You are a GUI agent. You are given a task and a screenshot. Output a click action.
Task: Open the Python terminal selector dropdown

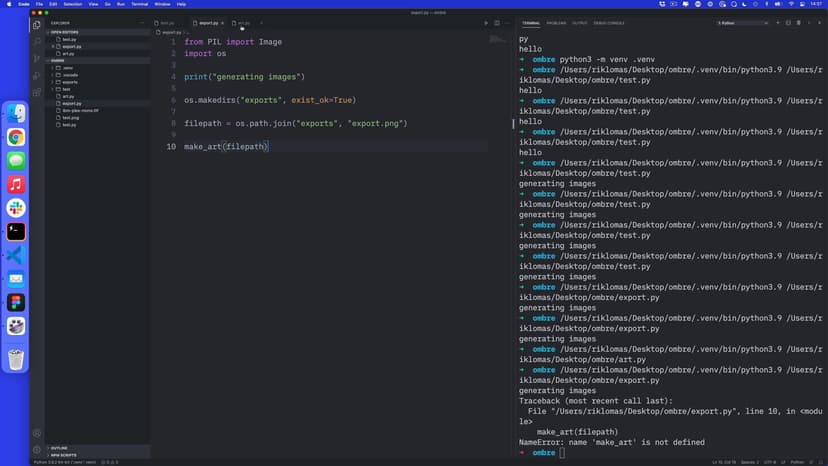pos(740,22)
